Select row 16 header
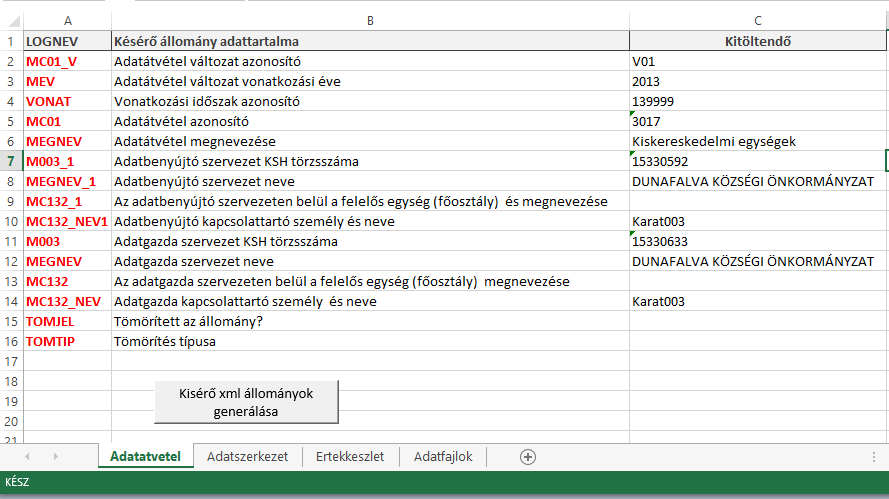 (x=11, y=341)
